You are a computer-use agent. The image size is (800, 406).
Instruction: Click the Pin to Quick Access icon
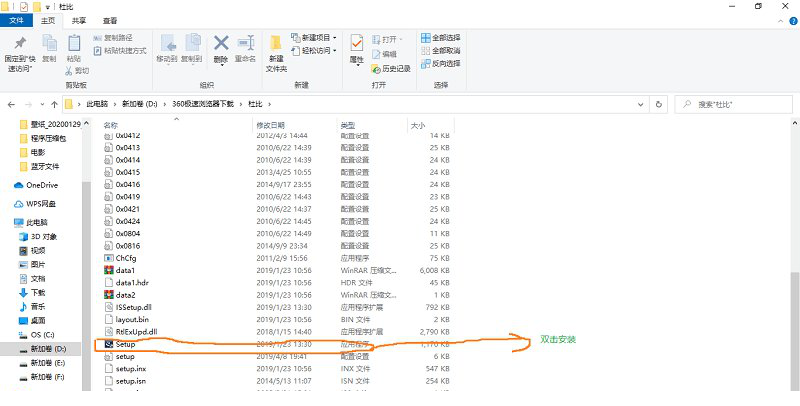tap(20, 43)
